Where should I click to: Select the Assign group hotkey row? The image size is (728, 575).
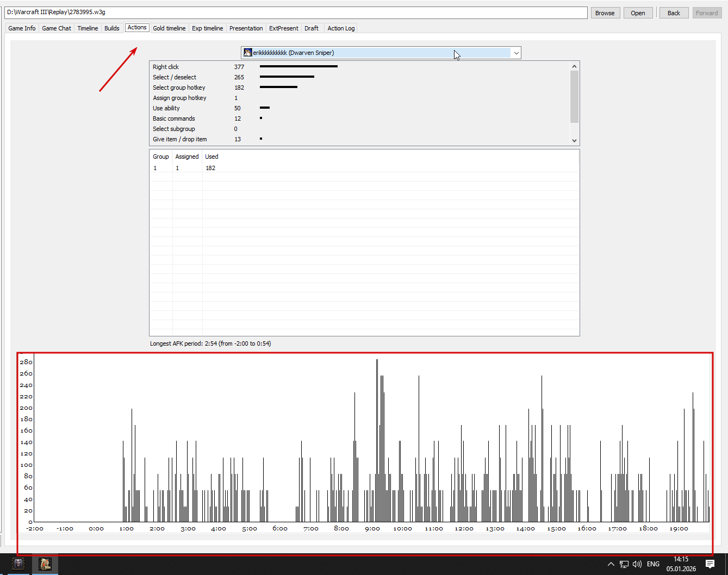359,98
